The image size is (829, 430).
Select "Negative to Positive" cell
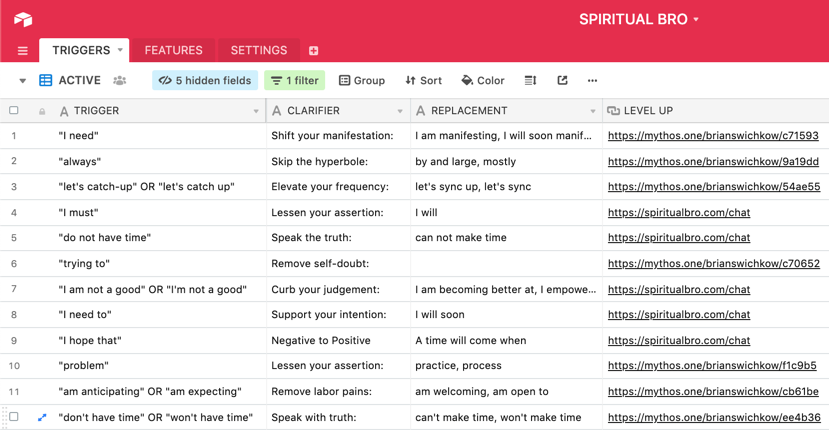(x=338, y=341)
